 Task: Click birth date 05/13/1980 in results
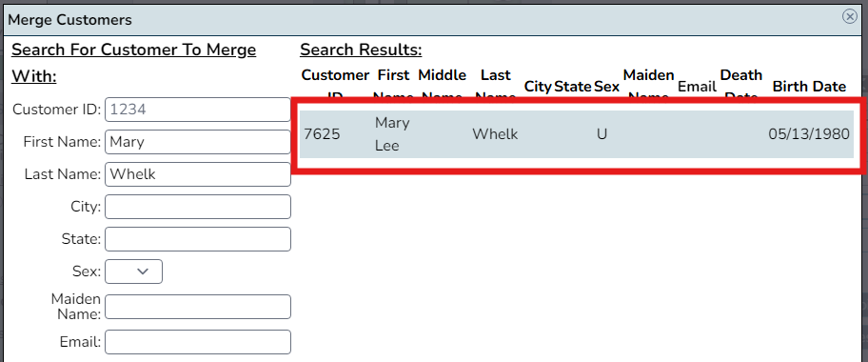[809, 134]
